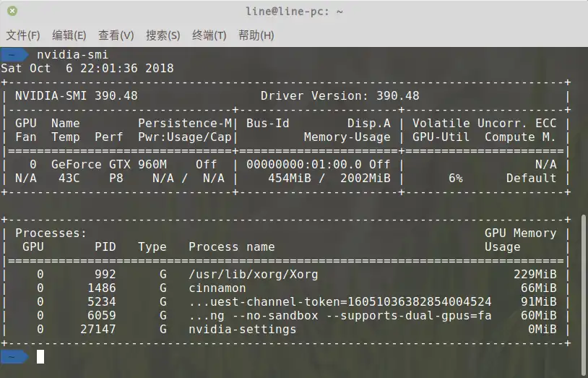Click the Volatile Uncorr. ECC header
588x378 pixels.
pyautogui.click(x=485, y=123)
